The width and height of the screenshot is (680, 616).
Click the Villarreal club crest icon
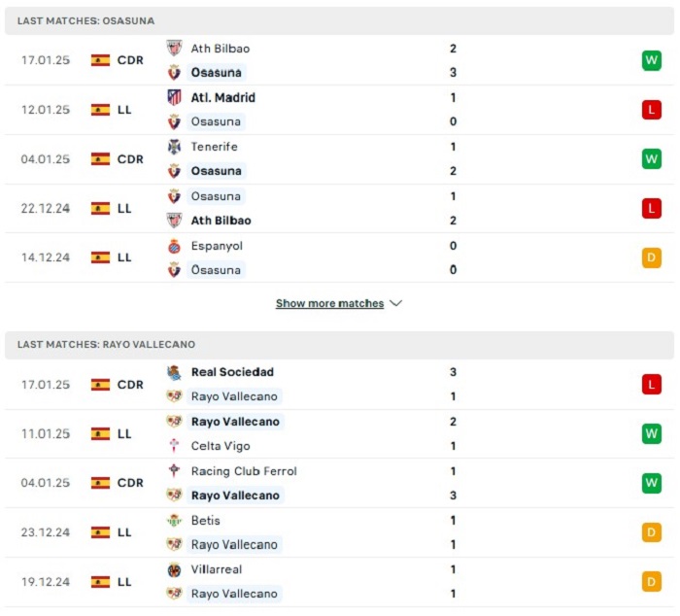click(x=174, y=570)
